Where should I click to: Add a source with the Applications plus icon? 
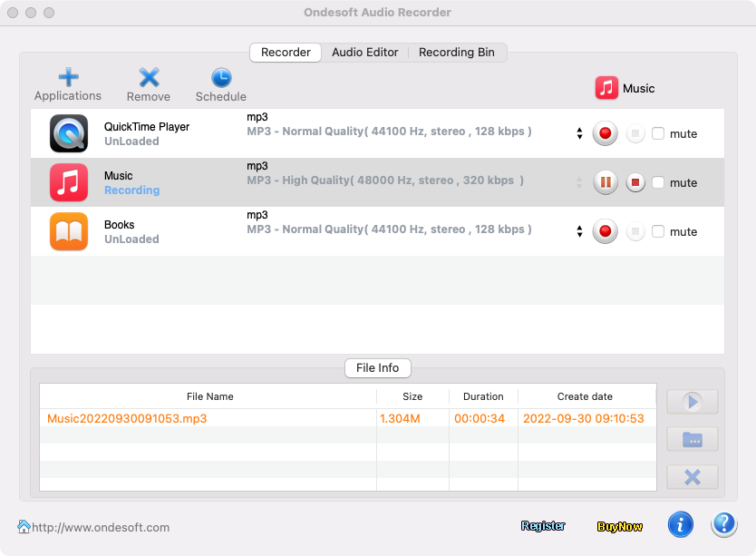[68, 77]
